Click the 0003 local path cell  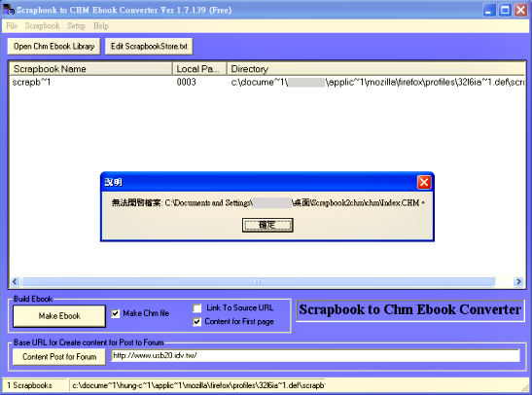pos(187,82)
